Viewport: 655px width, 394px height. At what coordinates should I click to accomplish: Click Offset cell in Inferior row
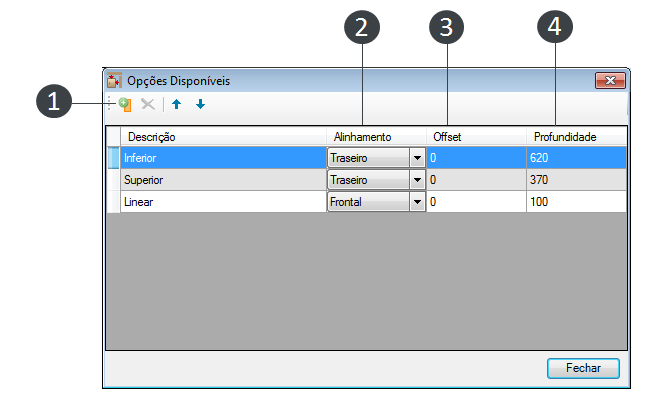click(476, 158)
